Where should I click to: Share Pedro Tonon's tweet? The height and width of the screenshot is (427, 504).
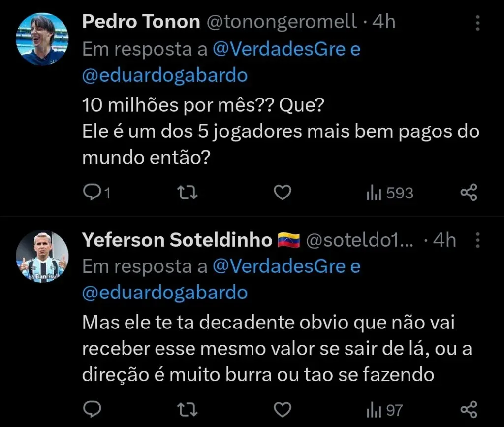[x=469, y=193]
